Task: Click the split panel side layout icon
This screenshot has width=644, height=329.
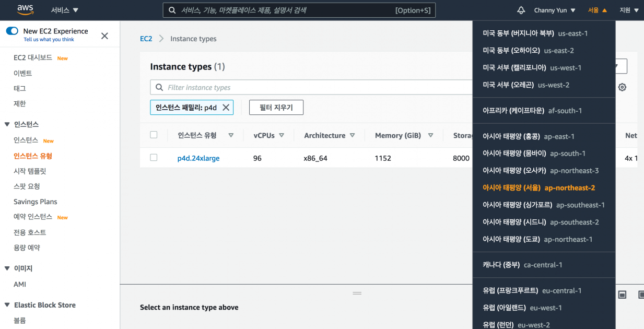Action: [x=640, y=295]
